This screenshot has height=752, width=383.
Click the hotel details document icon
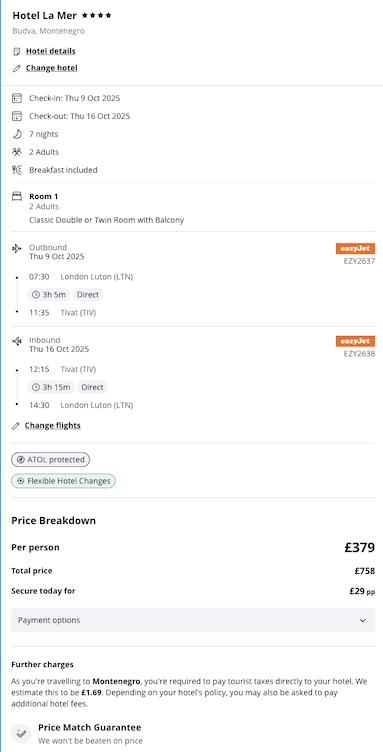17,51
